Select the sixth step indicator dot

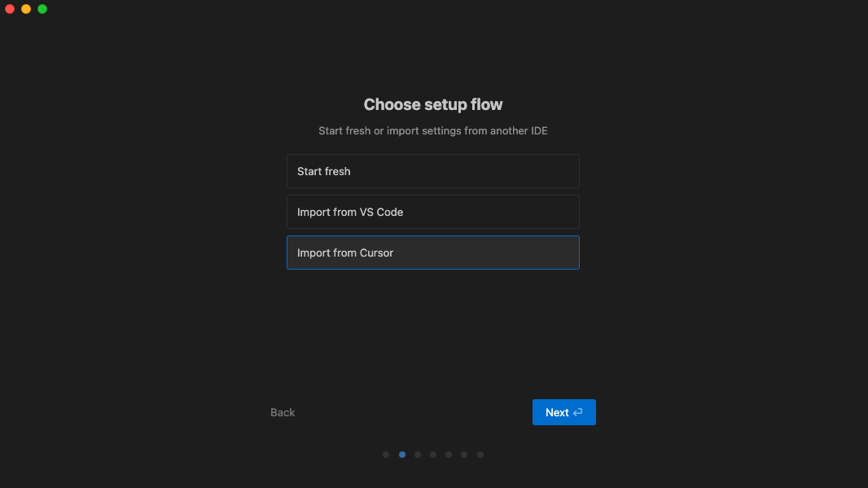pos(464,455)
